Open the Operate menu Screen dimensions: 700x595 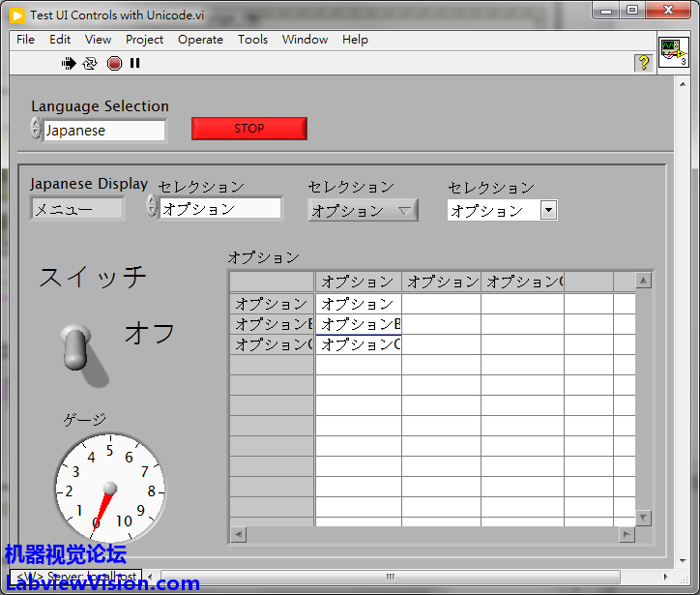(x=200, y=40)
